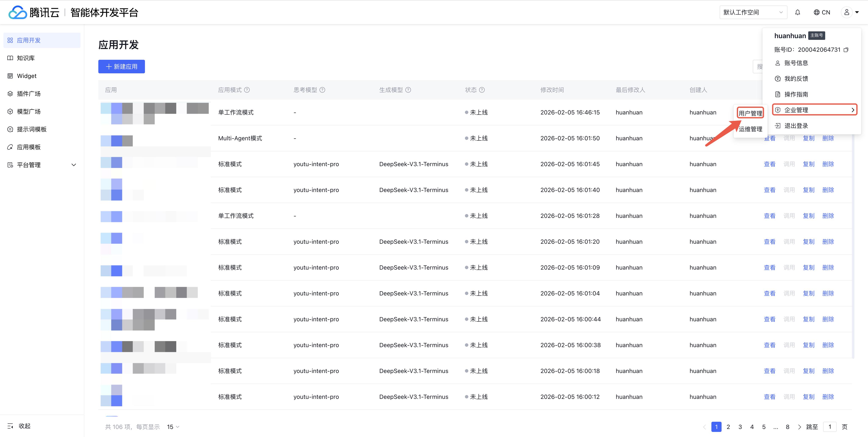Click help icon next to 应用模式

click(x=247, y=90)
